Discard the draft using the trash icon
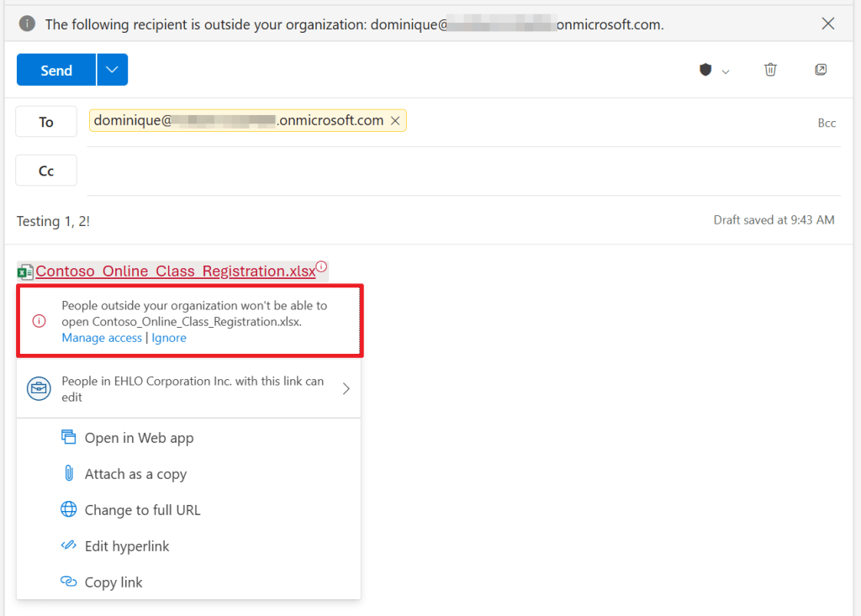 tap(770, 70)
